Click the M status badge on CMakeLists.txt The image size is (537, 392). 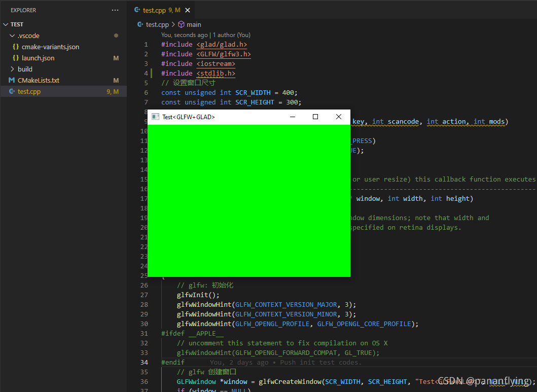(116, 81)
